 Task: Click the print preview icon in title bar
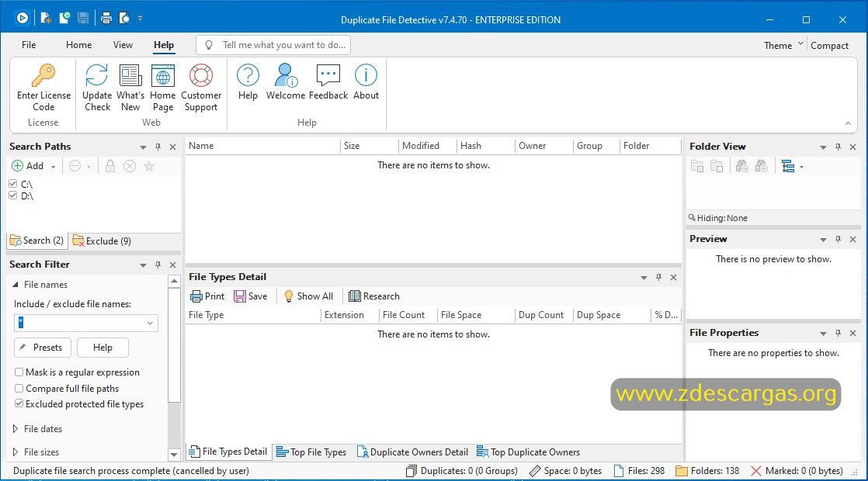point(124,19)
